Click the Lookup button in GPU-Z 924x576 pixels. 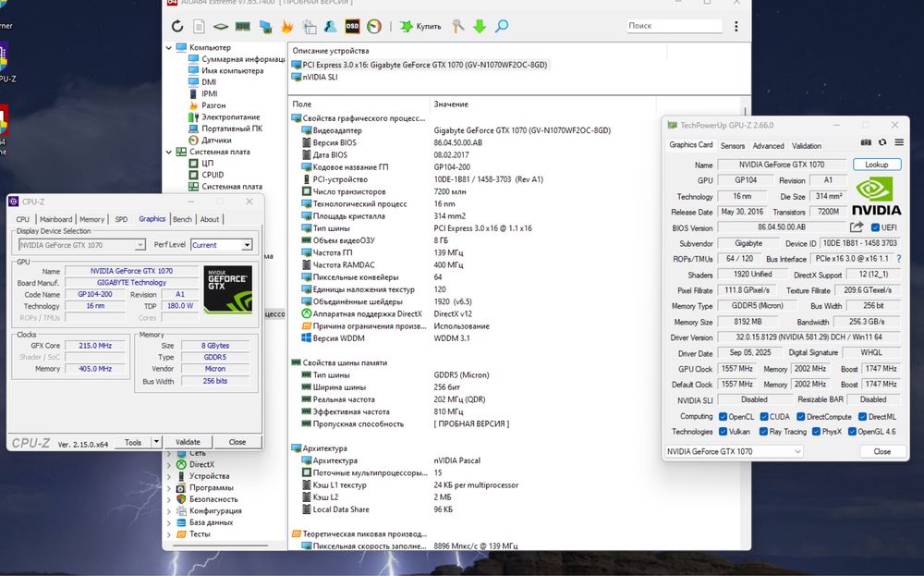(876, 165)
